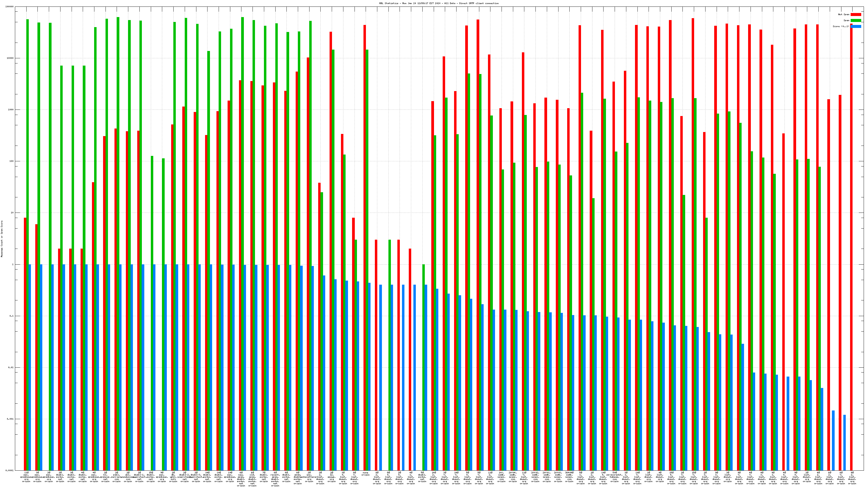Click the 'db.wpbl.info origin' x-axis label

pyautogui.click(x=173, y=477)
